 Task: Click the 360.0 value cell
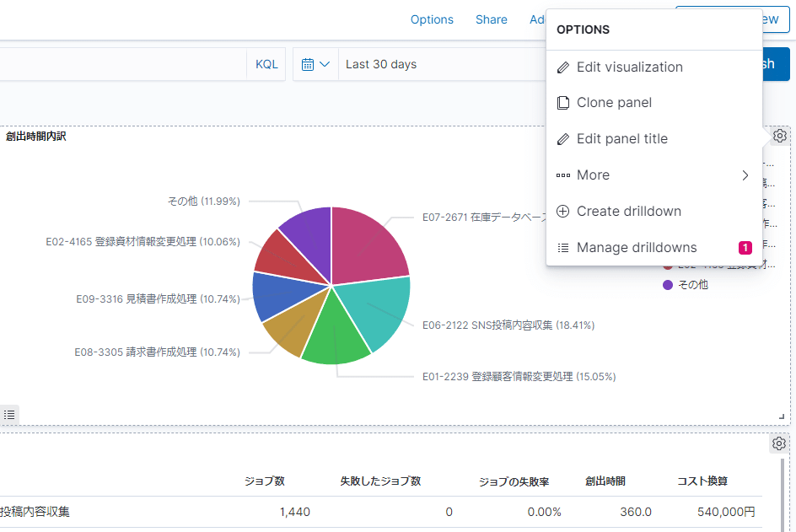636,512
